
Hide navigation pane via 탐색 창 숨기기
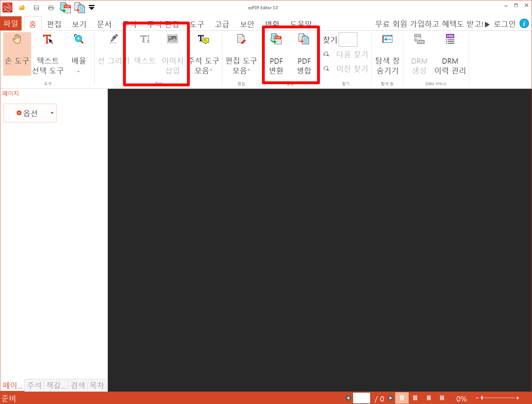point(387,54)
